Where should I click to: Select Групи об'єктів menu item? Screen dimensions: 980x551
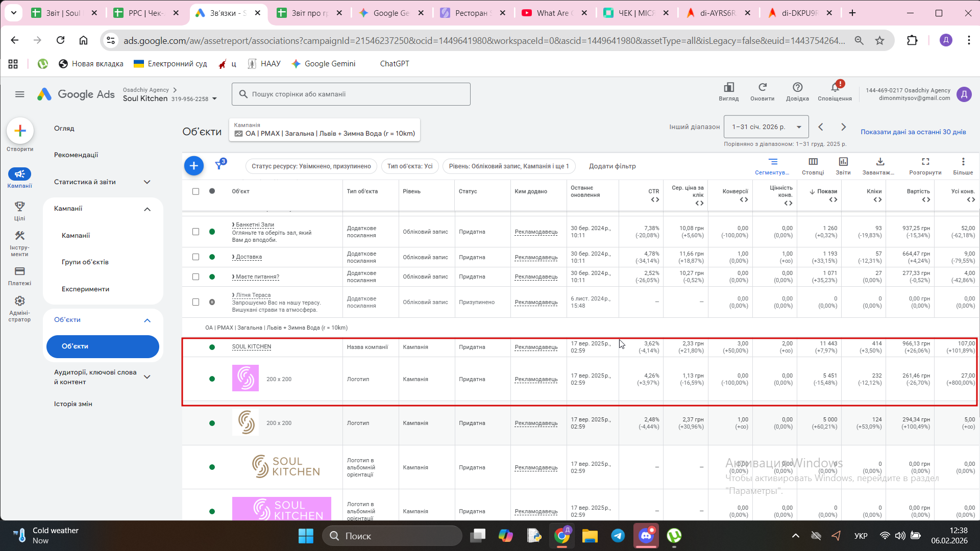pyautogui.click(x=85, y=262)
